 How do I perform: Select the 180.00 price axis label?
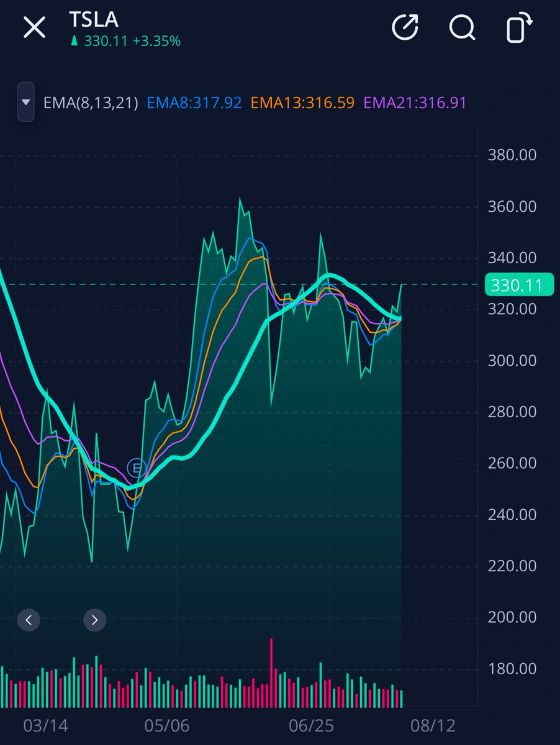[x=512, y=669]
